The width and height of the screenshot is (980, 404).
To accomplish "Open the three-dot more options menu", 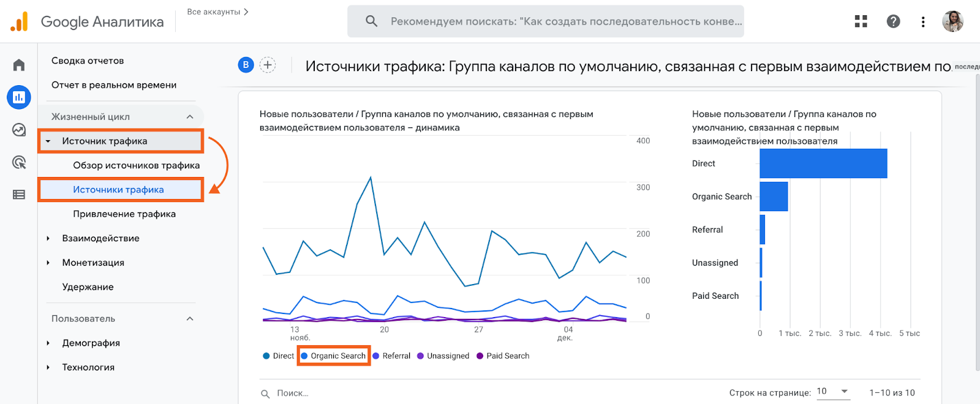I will (x=922, y=22).
